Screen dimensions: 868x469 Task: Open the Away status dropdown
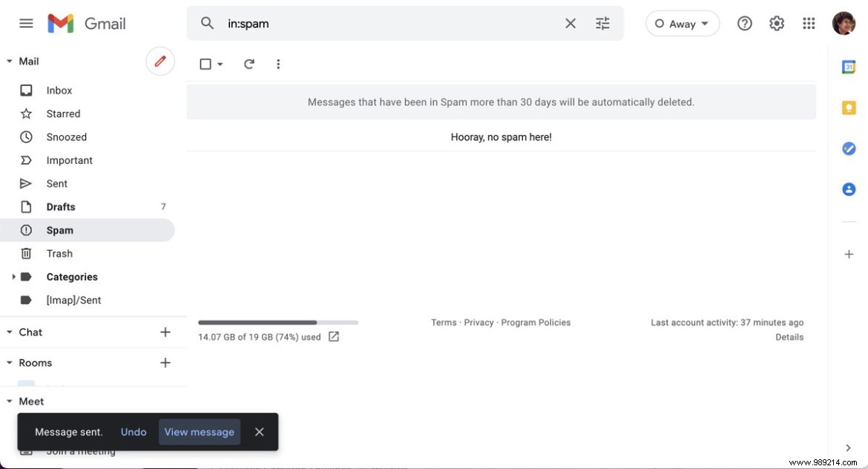(x=682, y=22)
